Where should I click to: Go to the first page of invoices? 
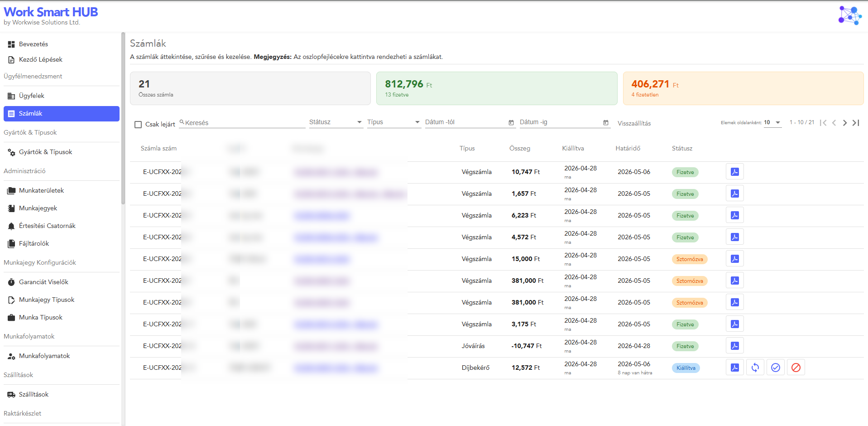pyautogui.click(x=823, y=123)
